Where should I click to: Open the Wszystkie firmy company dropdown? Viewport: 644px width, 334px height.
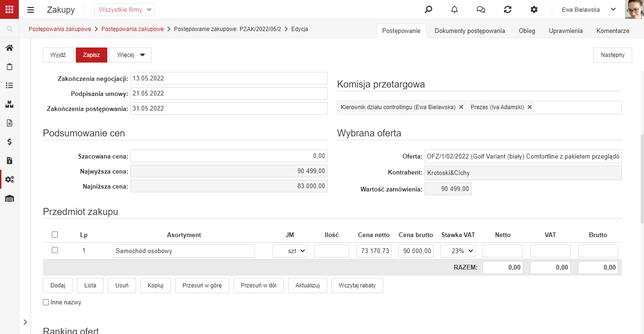[x=124, y=9]
